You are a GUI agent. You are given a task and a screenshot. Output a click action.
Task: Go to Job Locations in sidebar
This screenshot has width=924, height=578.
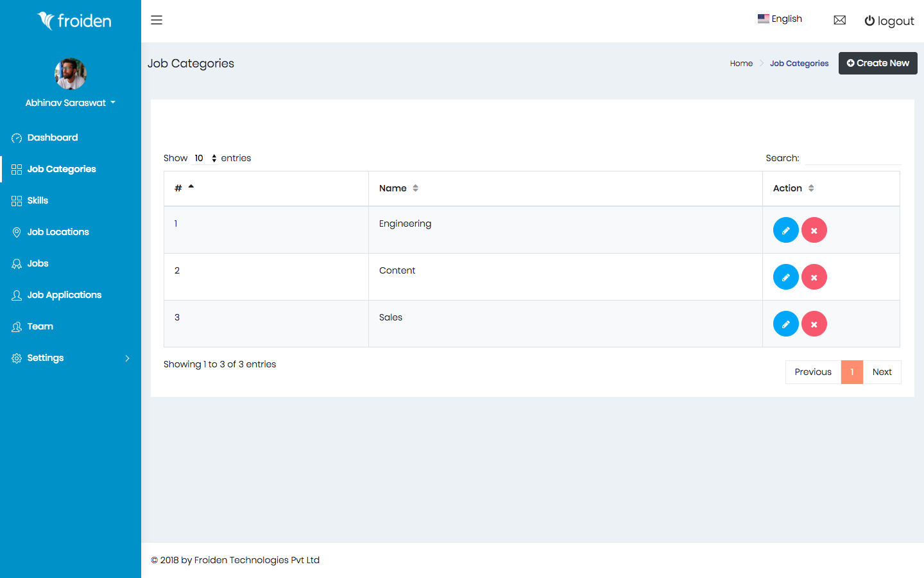58,232
